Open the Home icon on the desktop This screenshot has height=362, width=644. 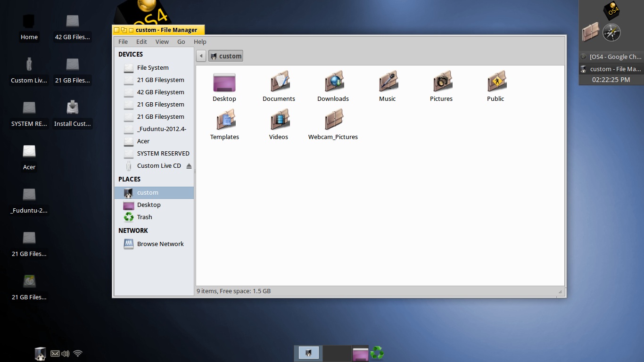pyautogui.click(x=29, y=27)
